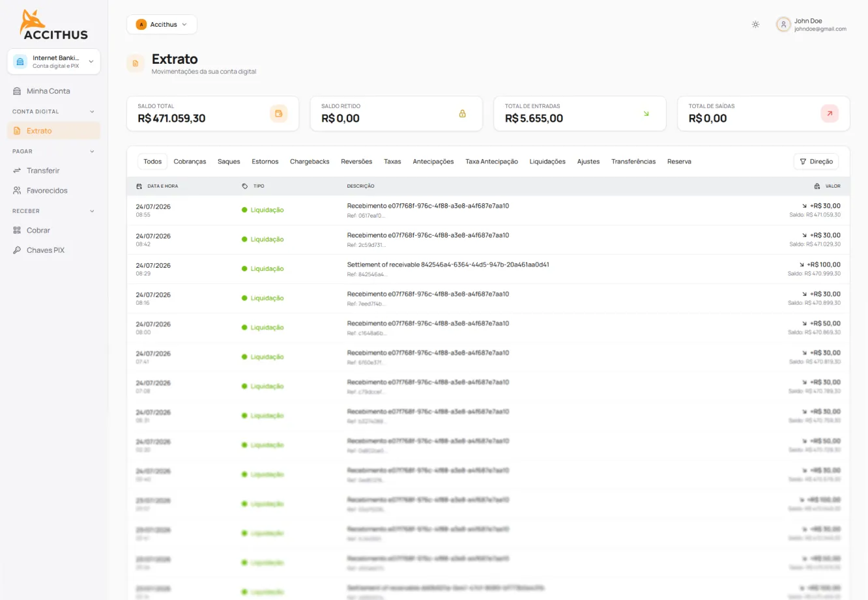Select the Todos tab

click(x=152, y=162)
